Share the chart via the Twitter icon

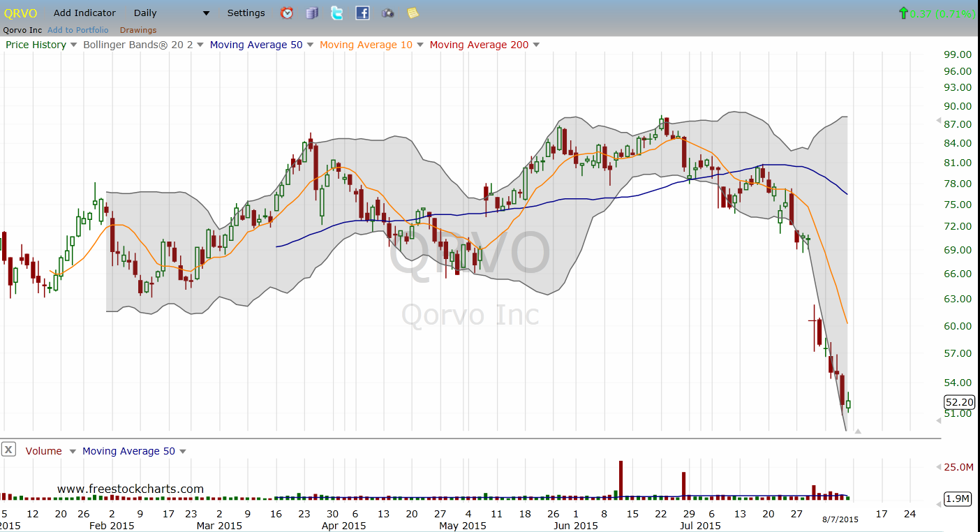coord(337,13)
